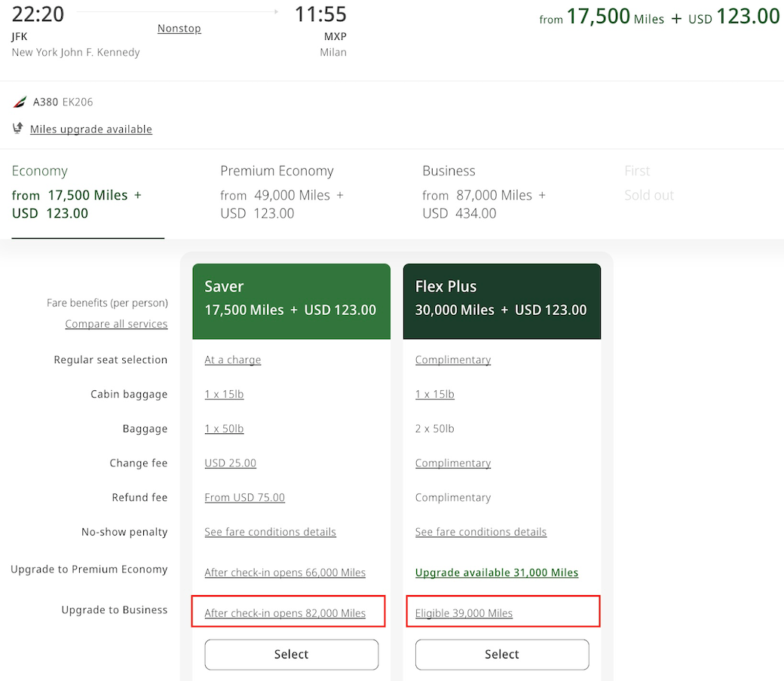Select the Saver fare button
The image size is (784, 681).
tap(291, 654)
